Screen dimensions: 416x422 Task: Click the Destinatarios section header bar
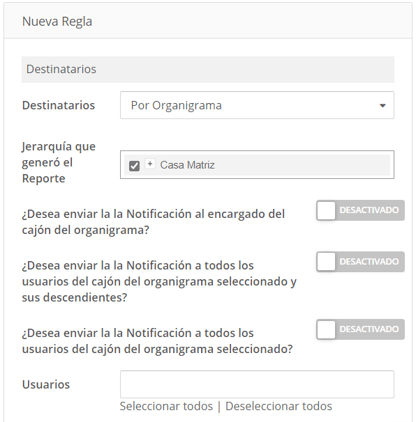[x=208, y=69]
